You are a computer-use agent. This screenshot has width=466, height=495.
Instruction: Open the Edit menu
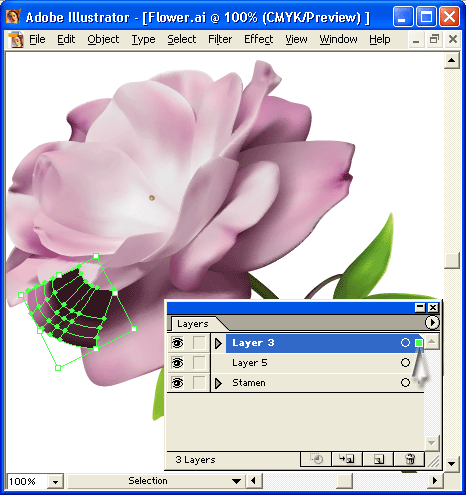click(66, 40)
